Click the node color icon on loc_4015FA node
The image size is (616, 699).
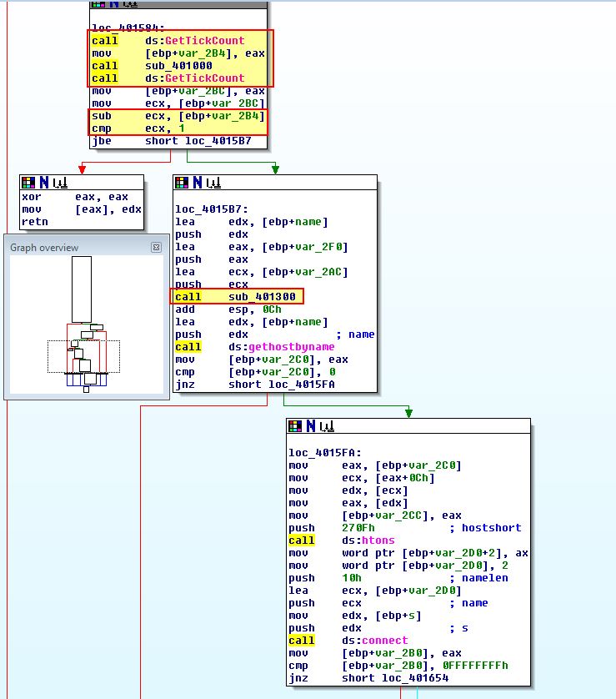tap(295, 426)
